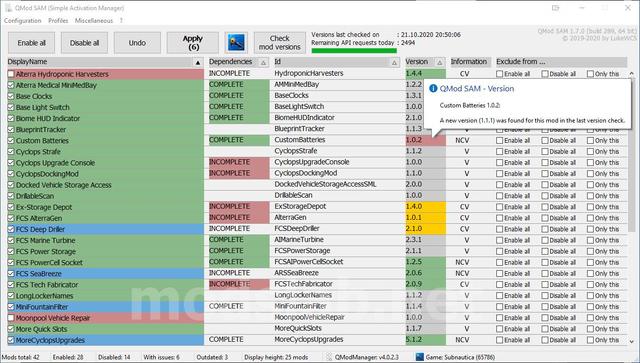Click the green API requests progress bar
Image resolution: width=640 pixels, height=363 pixels.
[354, 51]
